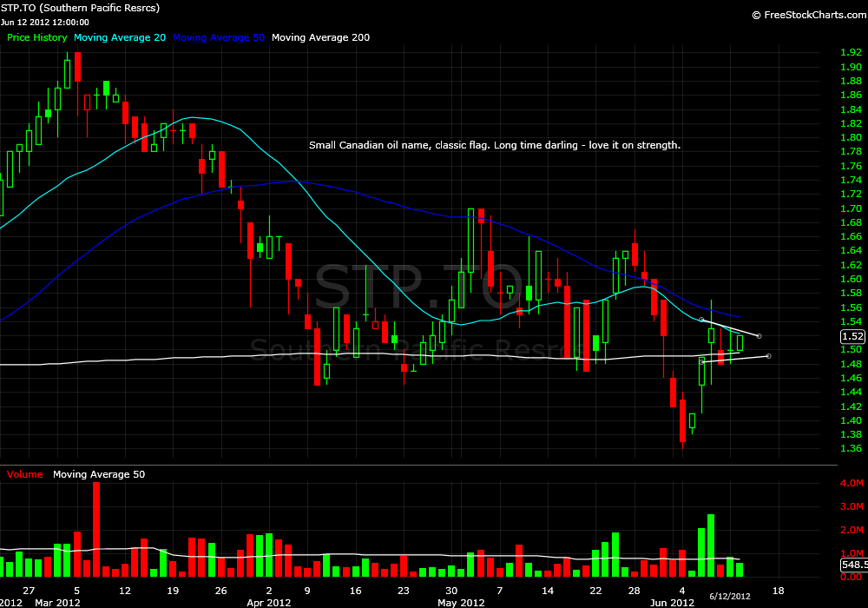
Task: Select the 1.56 price axis label
Action: (x=851, y=307)
